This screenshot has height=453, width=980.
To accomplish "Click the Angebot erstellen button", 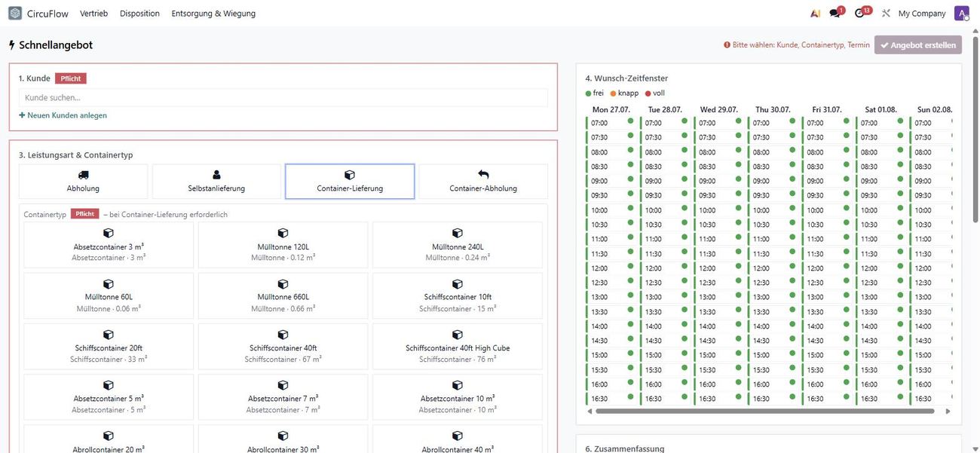I will (917, 44).
